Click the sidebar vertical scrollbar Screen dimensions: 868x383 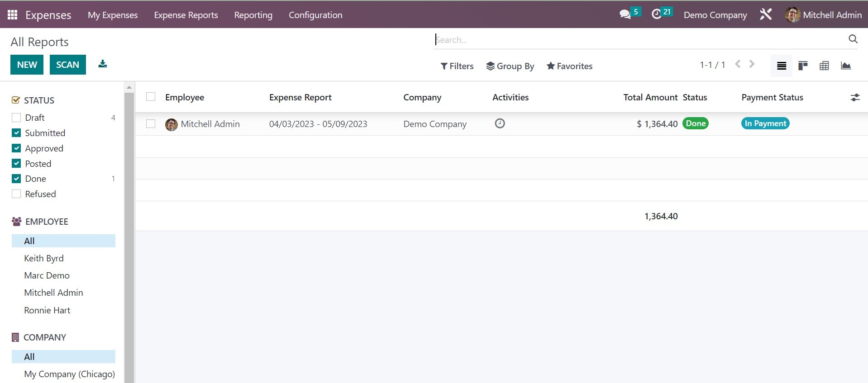click(129, 237)
